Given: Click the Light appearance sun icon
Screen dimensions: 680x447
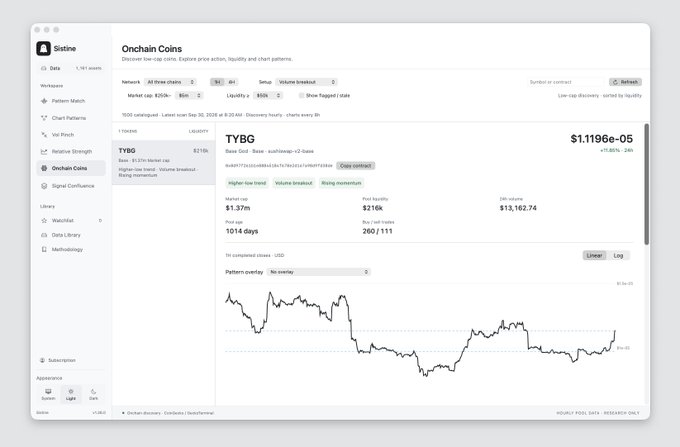Looking at the screenshot, I should [x=71, y=392].
